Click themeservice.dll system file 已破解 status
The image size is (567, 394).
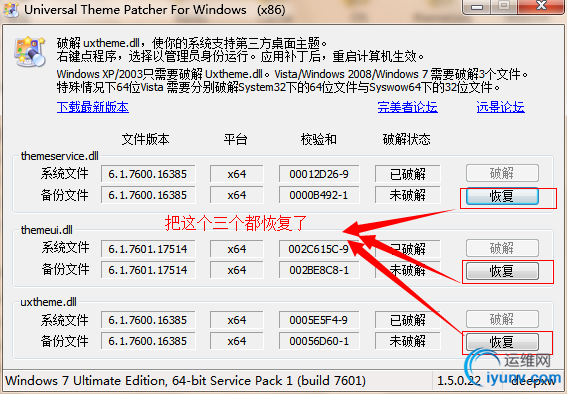[x=408, y=174]
